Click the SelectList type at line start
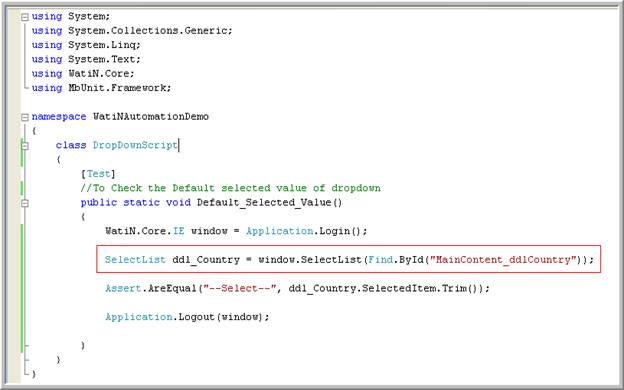The width and height of the screenshot is (624, 390). (135, 260)
